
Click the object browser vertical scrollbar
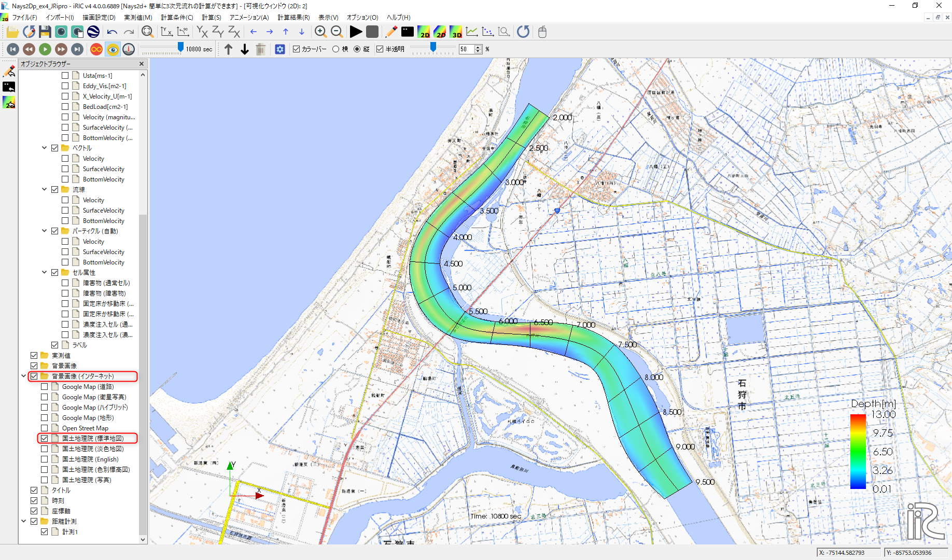143,373
